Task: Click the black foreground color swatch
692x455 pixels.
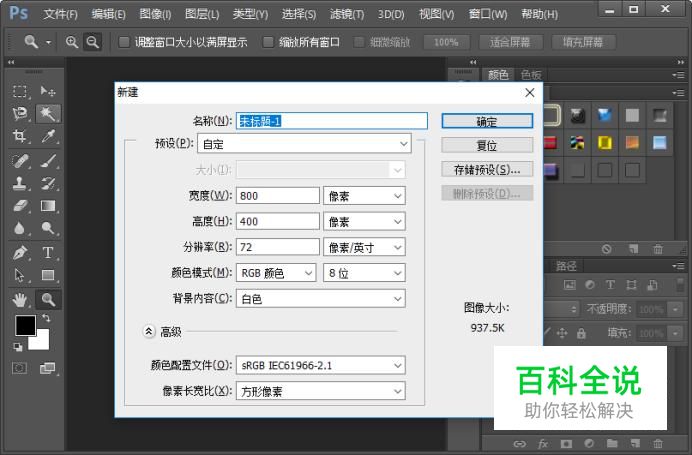Action: pyautogui.click(x=25, y=326)
